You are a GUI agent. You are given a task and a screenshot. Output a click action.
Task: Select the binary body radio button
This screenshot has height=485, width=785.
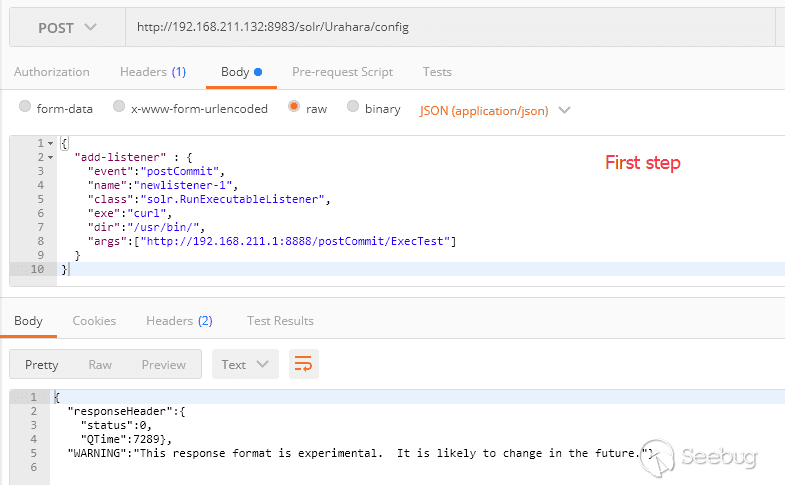[353, 108]
